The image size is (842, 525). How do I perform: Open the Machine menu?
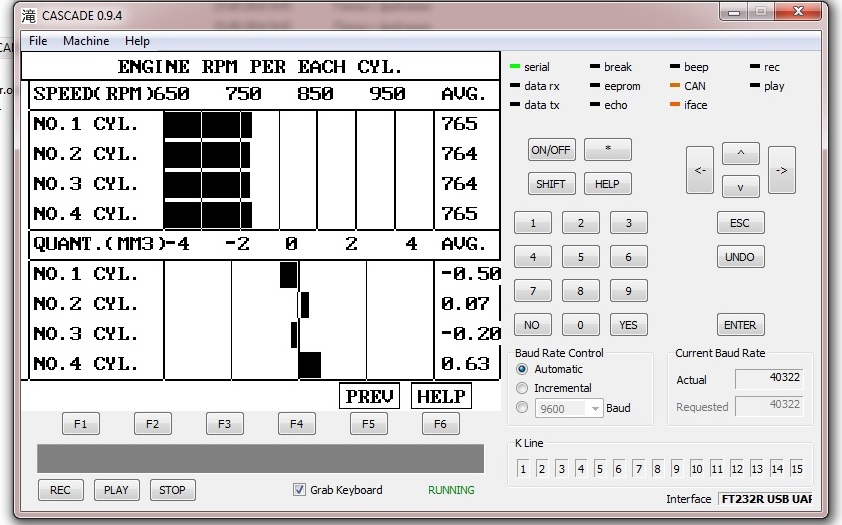click(86, 41)
